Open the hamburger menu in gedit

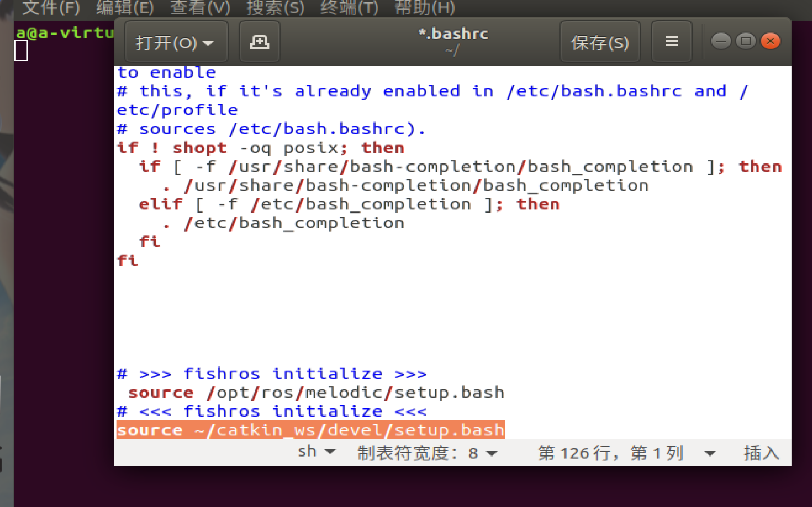coord(671,42)
